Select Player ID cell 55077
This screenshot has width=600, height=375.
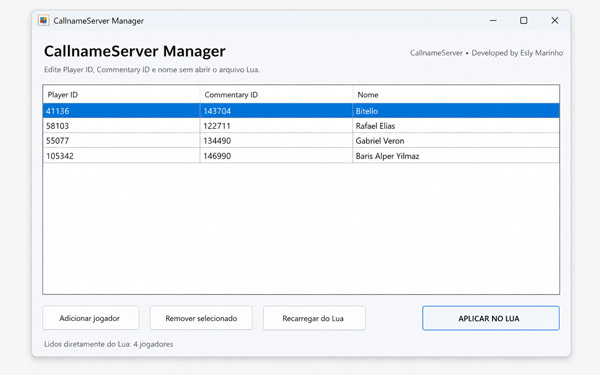coord(121,141)
